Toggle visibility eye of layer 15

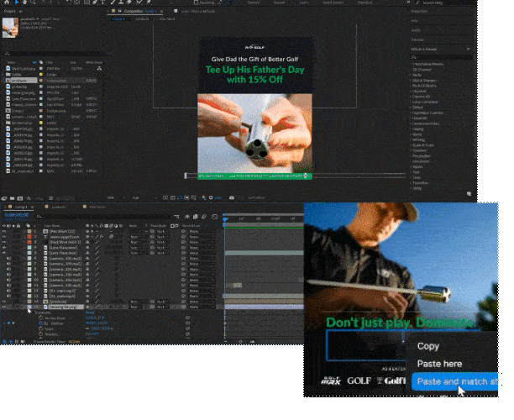click(4, 307)
